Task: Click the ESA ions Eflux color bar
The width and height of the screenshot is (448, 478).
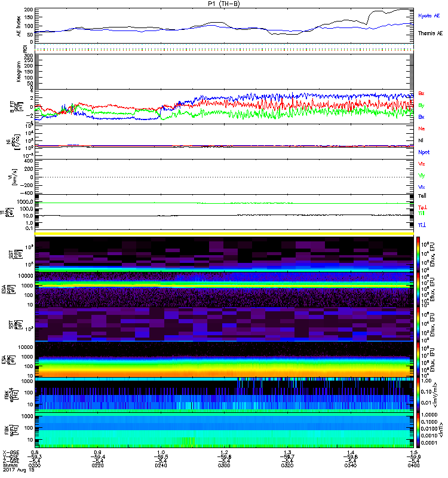Action: (418, 289)
